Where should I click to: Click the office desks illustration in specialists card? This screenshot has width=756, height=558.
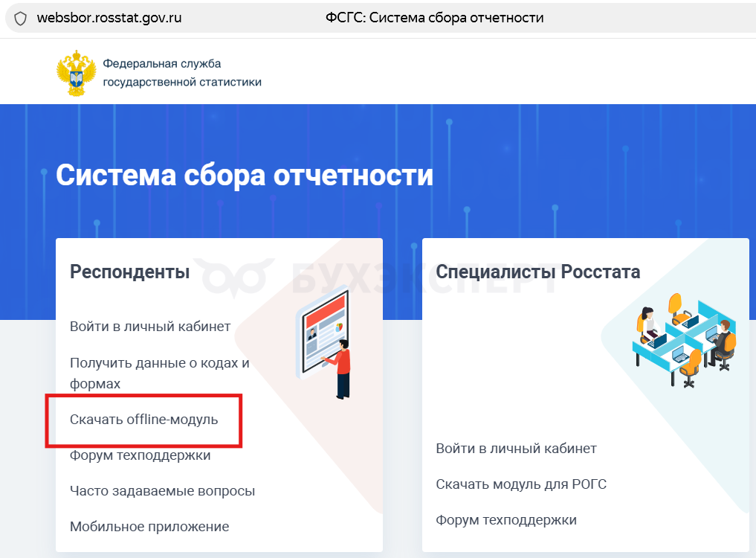[684, 340]
